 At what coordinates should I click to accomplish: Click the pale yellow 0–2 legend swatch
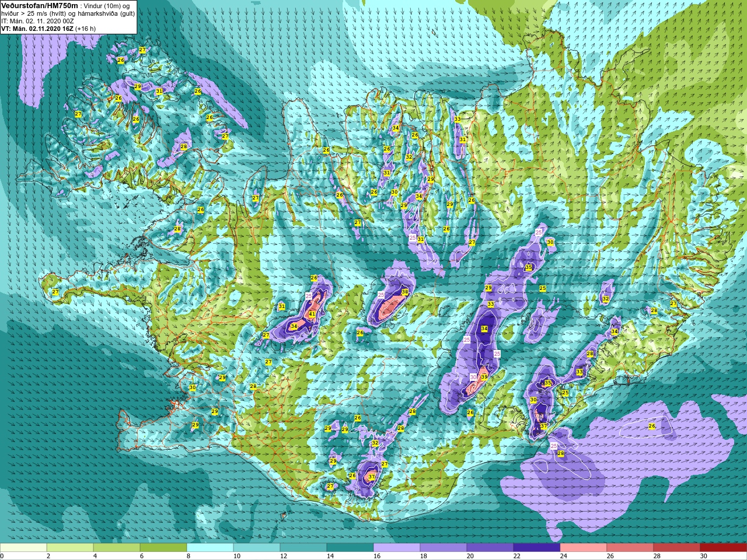point(23,548)
